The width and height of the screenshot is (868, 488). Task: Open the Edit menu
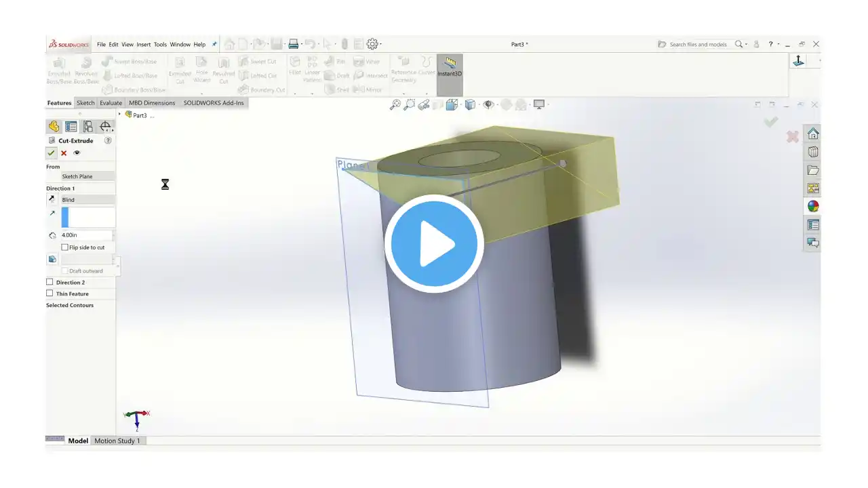(113, 45)
